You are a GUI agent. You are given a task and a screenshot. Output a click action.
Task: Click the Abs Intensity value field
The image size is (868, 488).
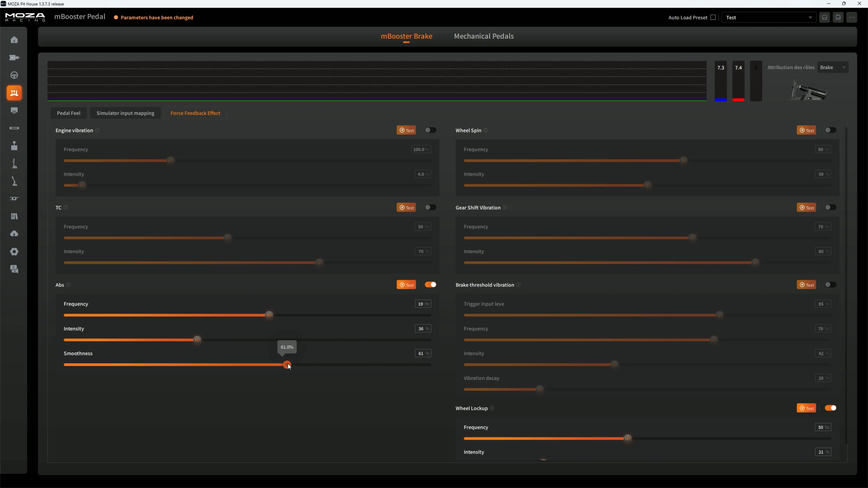point(423,329)
